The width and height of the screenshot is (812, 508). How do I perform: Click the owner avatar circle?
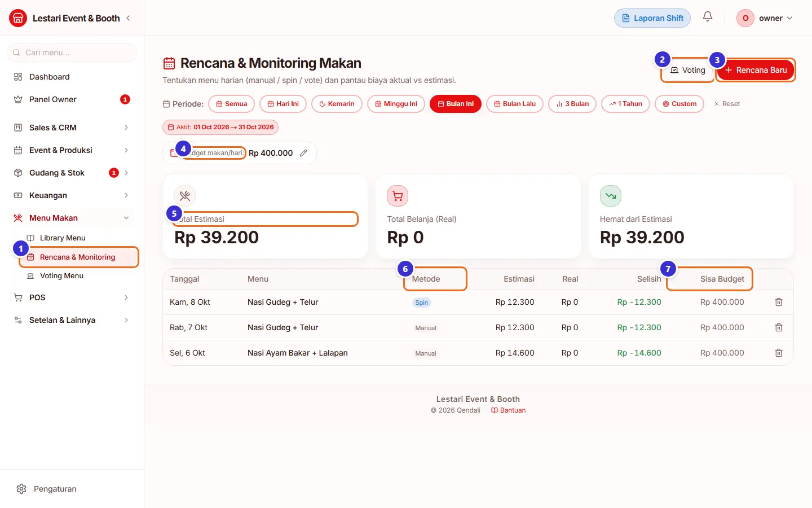pyautogui.click(x=745, y=18)
